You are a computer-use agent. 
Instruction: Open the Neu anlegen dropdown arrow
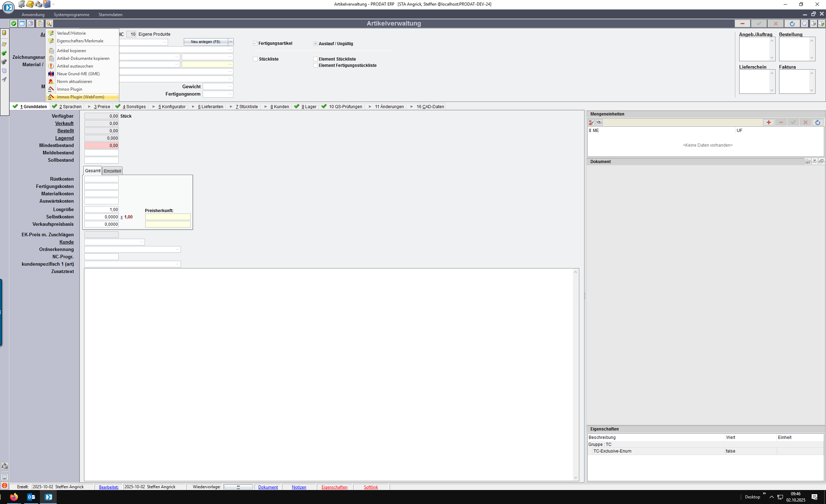[231, 42]
